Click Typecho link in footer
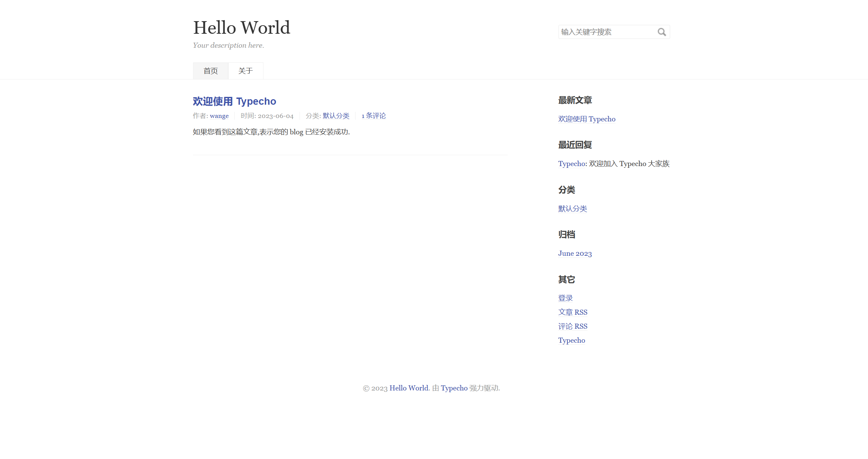The width and height of the screenshot is (868, 459). pyautogui.click(x=454, y=388)
